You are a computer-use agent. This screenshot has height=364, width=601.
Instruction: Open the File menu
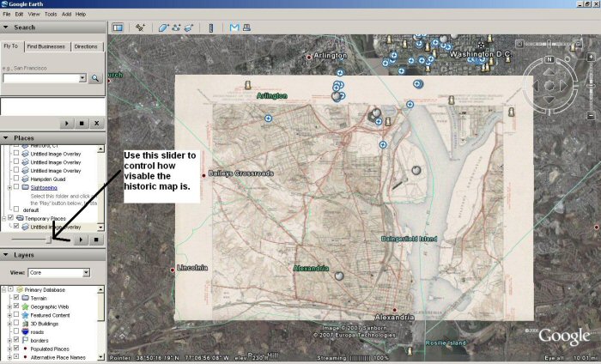pos(7,15)
